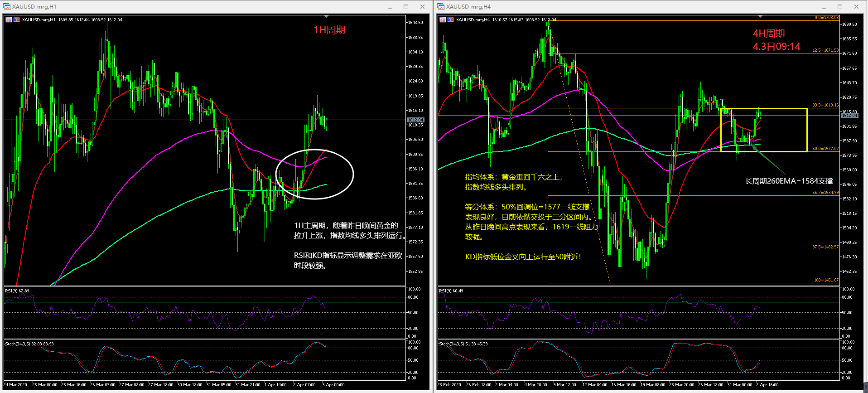Image resolution: width=868 pixels, height=393 pixels.
Task: Maximize the XAUUSD-mrg,H4 chart window
Action: click(840, 7)
